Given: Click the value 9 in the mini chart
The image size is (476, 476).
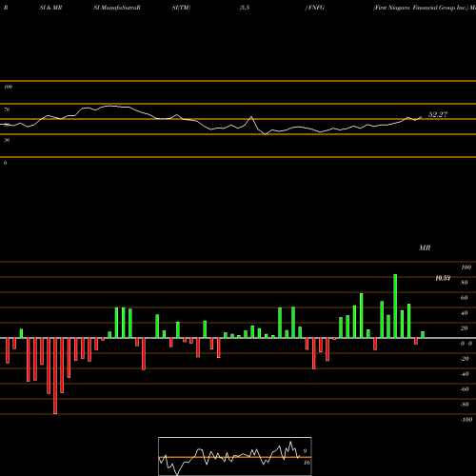Looking at the screenshot, I should coord(305,451).
